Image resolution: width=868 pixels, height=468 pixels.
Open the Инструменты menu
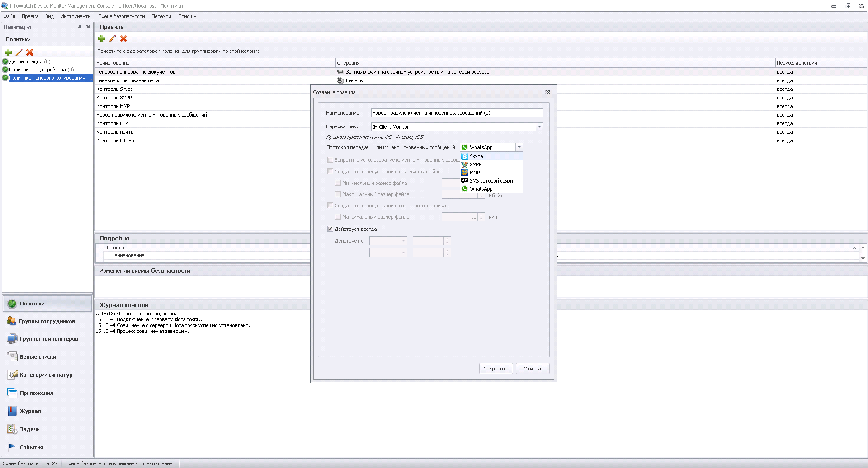(x=76, y=16)
